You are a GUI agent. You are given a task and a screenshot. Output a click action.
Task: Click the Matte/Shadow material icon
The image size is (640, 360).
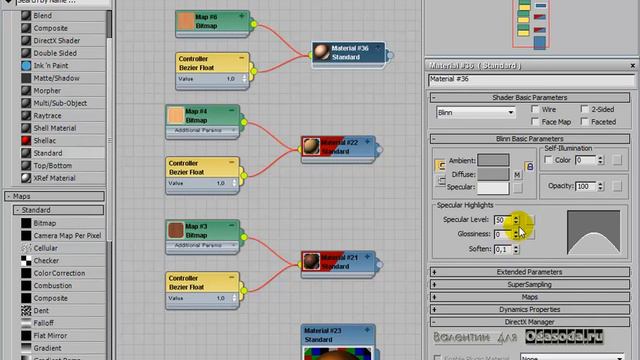pyautogui.click(x=26, y=78)
